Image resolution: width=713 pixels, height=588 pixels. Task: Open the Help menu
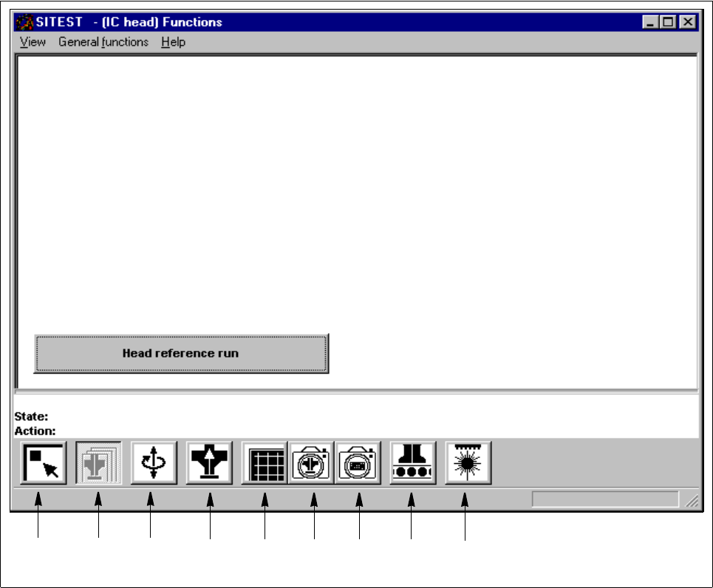click(173, 42)
